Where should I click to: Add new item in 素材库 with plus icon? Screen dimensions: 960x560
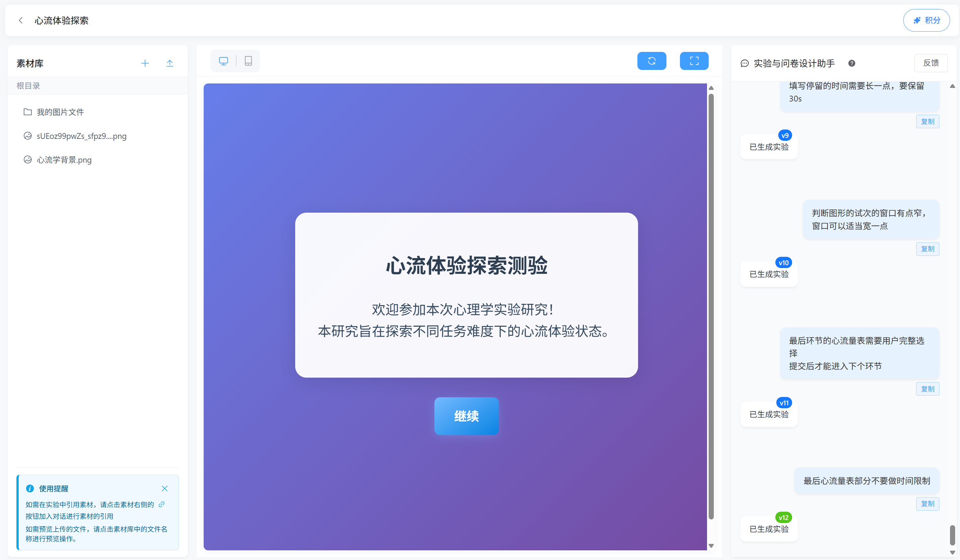coord(145,63)
